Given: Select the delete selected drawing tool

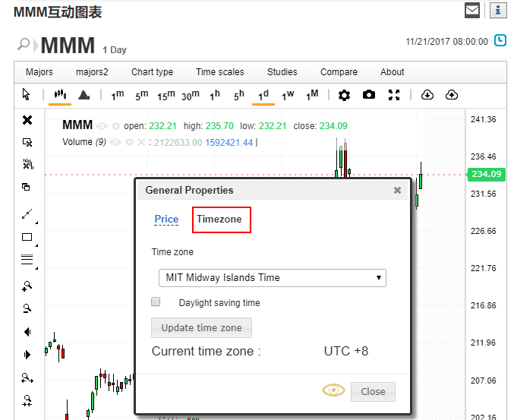Looking at the screenshot, I should (x=27, y=142).
